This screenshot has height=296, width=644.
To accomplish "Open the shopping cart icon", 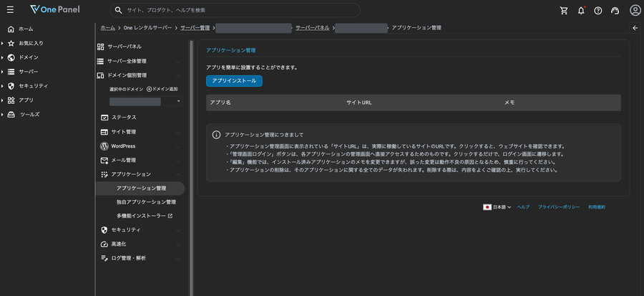I will [x=564, y=11].
